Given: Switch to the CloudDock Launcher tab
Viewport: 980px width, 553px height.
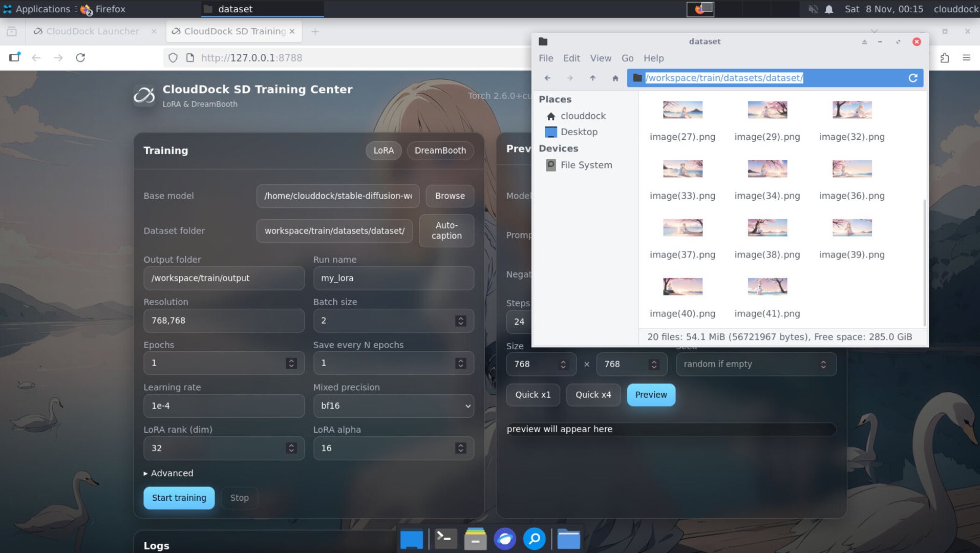Looking at the screenshot, I should (x=93, y=31).
